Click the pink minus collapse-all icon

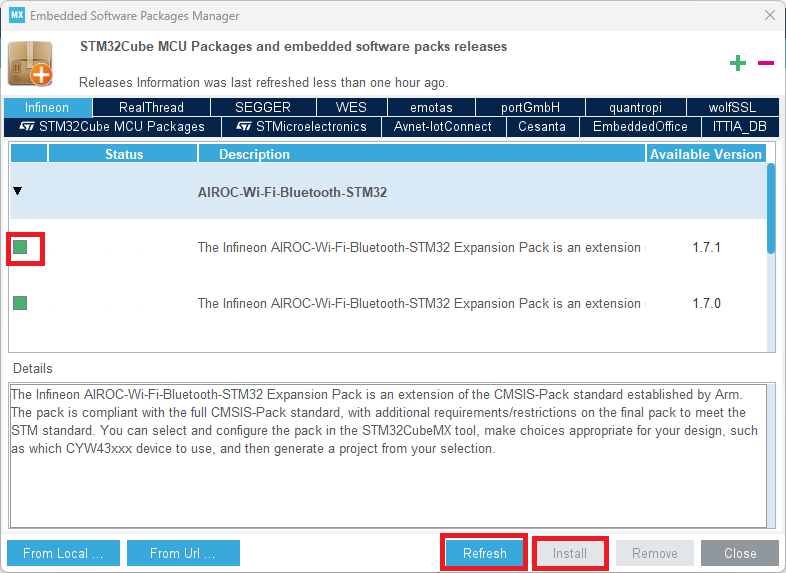pyautogui.click(x=766, y=63)
